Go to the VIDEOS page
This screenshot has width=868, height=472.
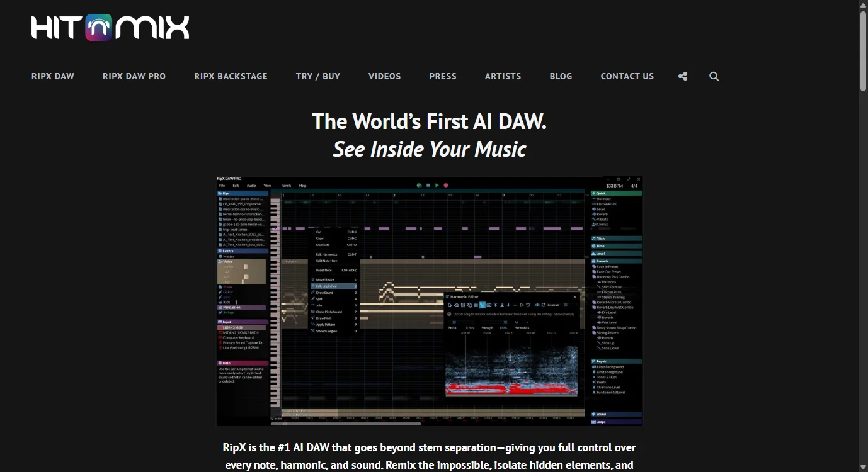[384, 76]
